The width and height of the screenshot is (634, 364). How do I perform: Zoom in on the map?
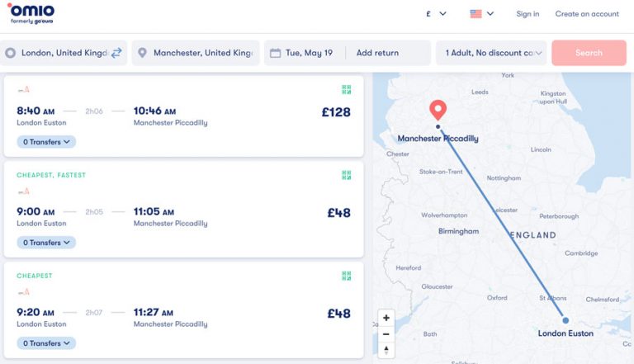click(386, 318)
